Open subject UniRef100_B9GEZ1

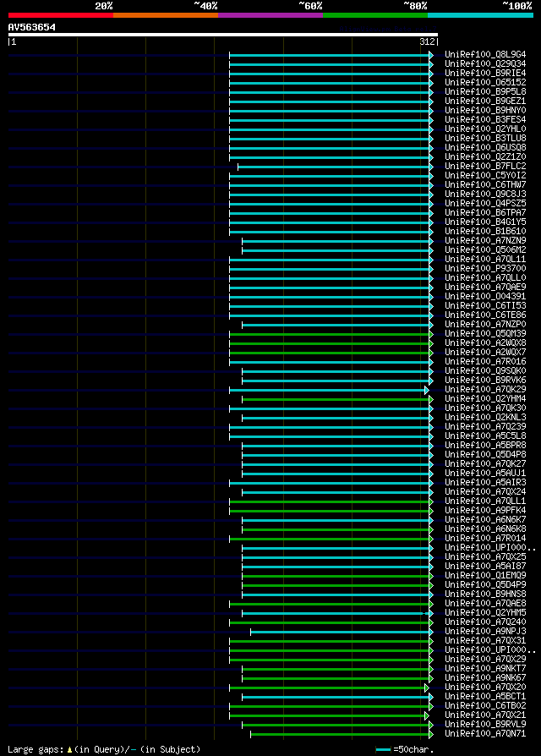(x=485, y=101)
